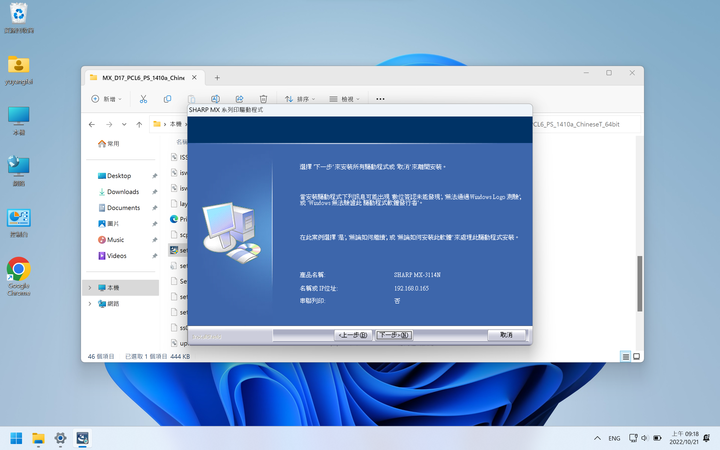Open the clock showing 2022/10/21
The width and height of the screenshot is (720, 450).
click(684, 438)
